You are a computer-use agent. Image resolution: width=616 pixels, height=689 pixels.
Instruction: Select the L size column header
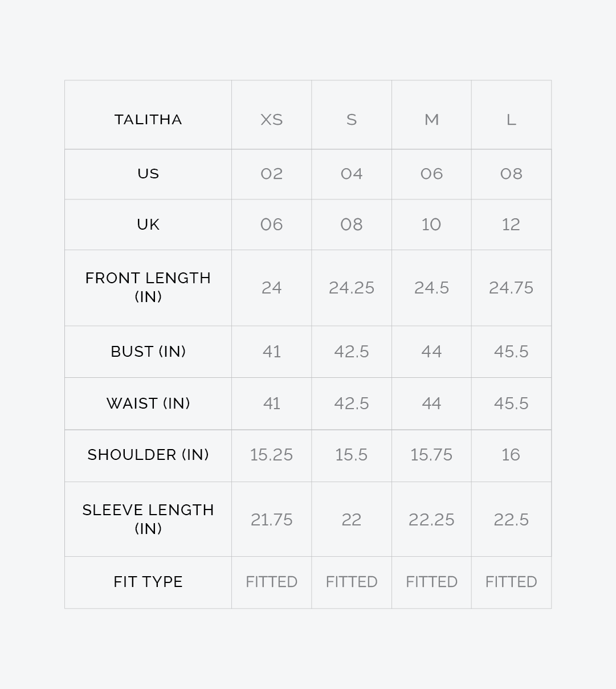click(511, 120)
